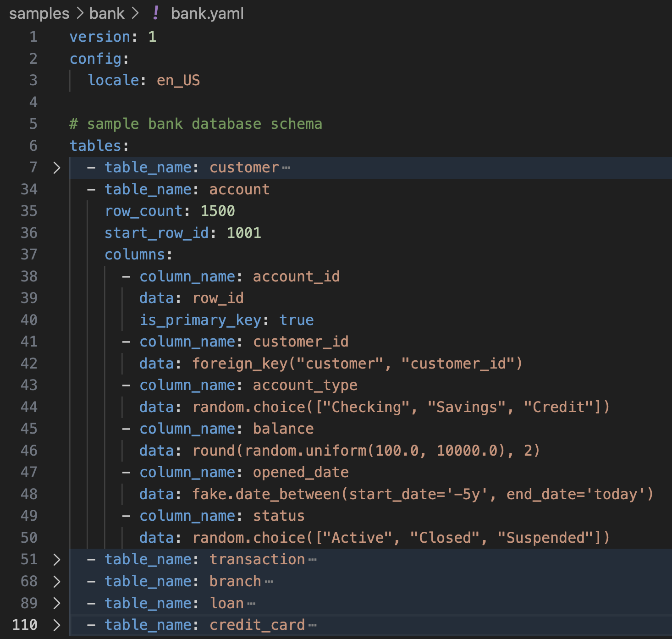Click the row_count value 1500
This screenshot has width=672, height=639.
[217, 211]
